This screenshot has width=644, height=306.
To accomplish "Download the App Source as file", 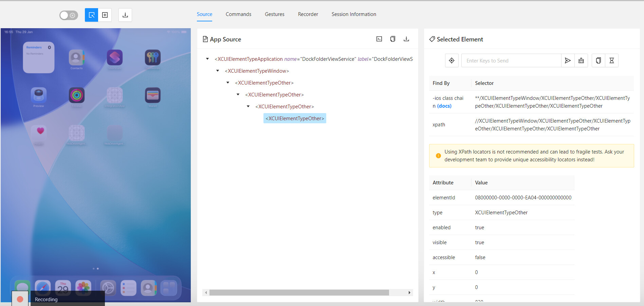I will pyautogui.click(x=406, y=39).
